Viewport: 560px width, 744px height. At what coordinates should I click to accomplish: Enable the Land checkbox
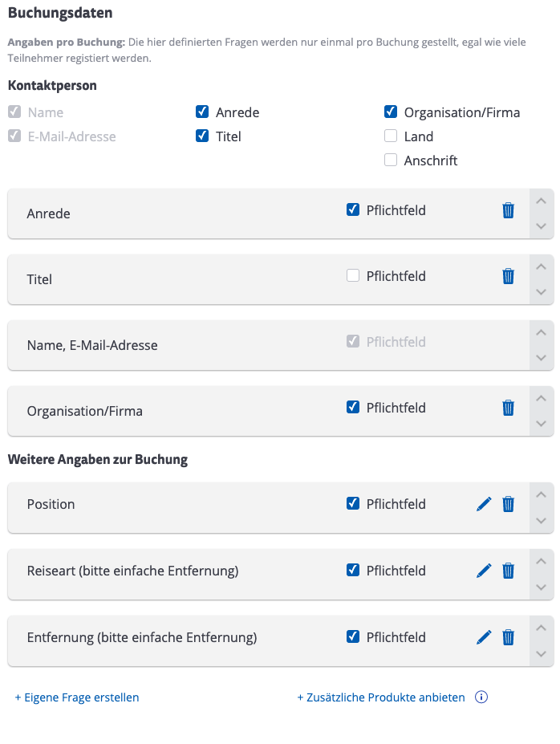tap(391, 136)
